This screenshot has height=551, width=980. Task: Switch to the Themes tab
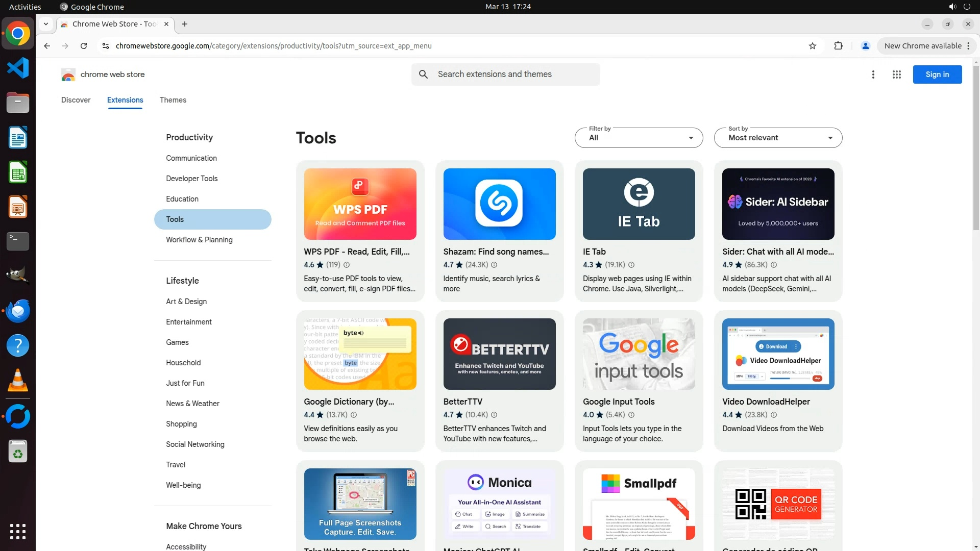[x=173, y=100]
